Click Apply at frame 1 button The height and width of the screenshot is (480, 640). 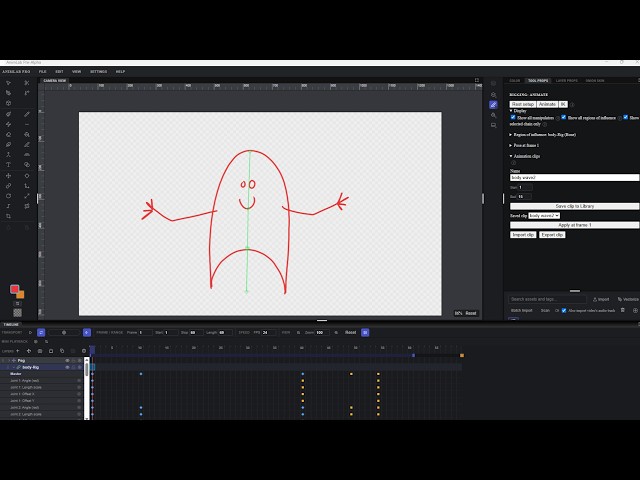(574, 225)
